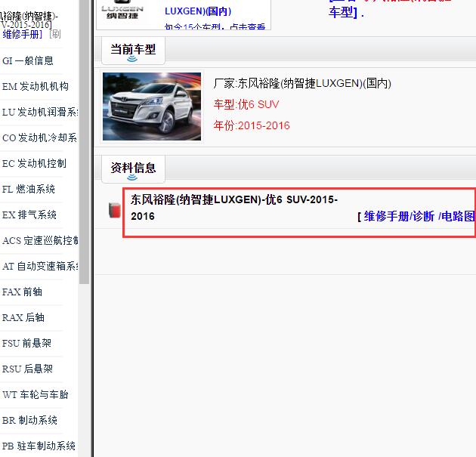This screenshot has height=457, width=476.
Task: Open EM 发动机机构 section
Action: pyautogui.click(x=36, y=86)
